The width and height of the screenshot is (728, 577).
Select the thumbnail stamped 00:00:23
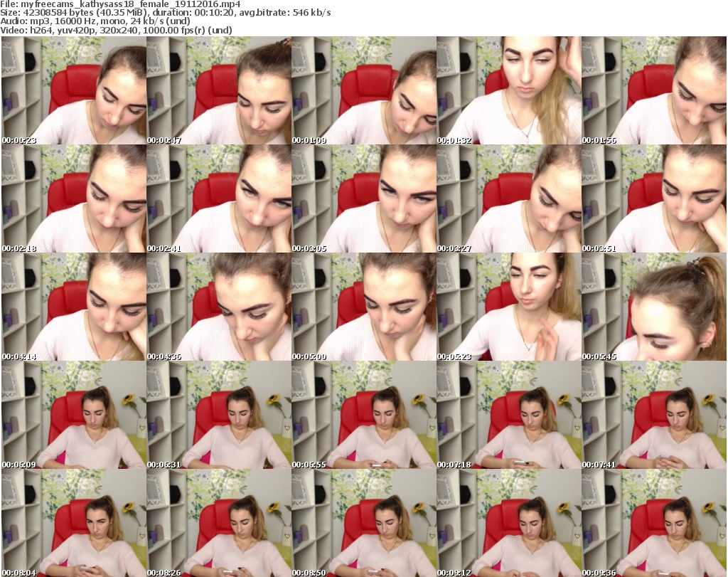(74, 90)
